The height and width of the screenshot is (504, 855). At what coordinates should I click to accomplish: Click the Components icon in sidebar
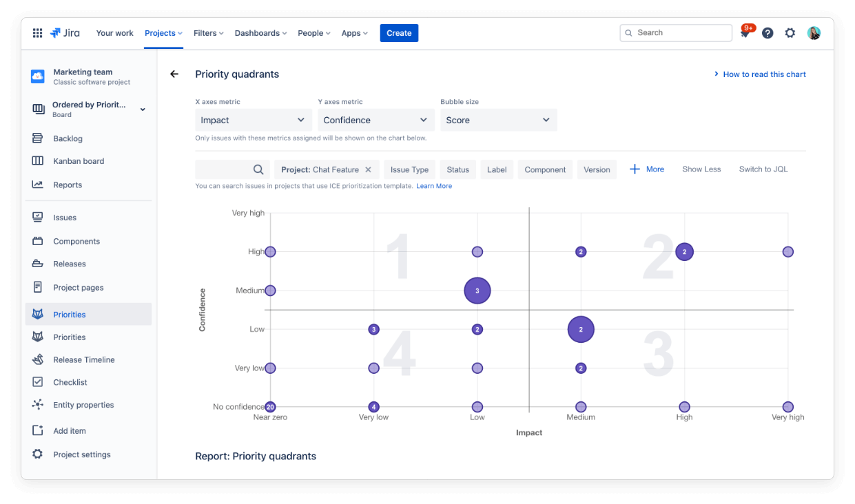click(38, 241)
